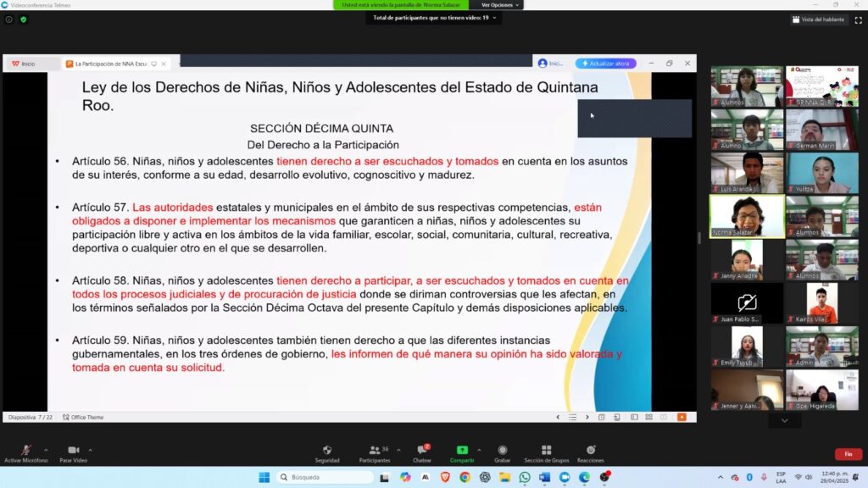Start slideshow with orange play button
This screenshot has height=488, width=868.
click(682, 417)
